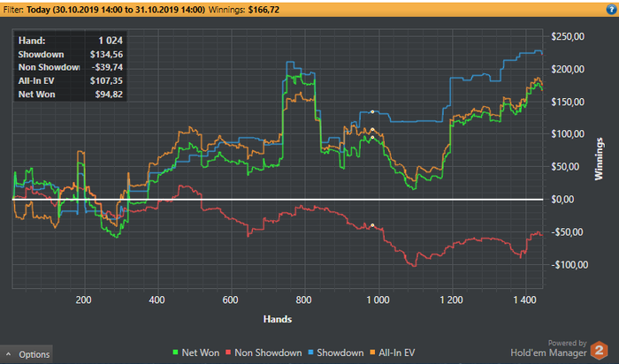
Task: Click the Showdown $134,56 tooltip value
Action: coord(106,55)
